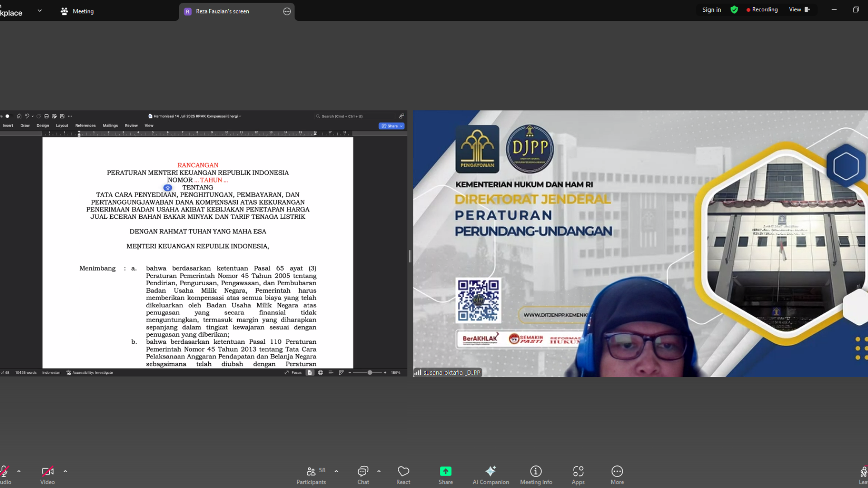Click the horizontal ruler indent marker
The height and width of the screenshot is (488, 868).
(79, 134)
